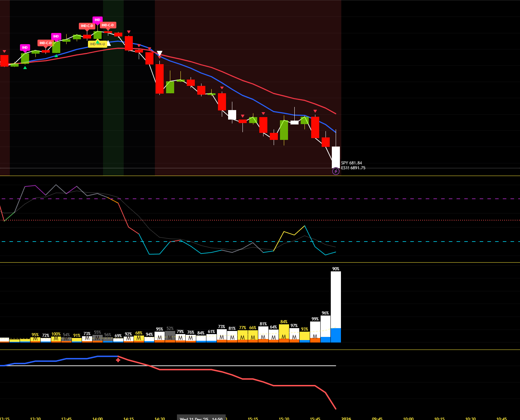Screen dimensions: 520x420
Task: Click the white up-triangle beside IND-WK-U
Action: (x=109, y=43)
